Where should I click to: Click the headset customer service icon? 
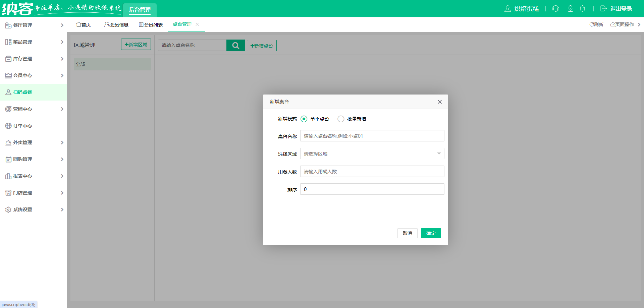coord(555,8)
